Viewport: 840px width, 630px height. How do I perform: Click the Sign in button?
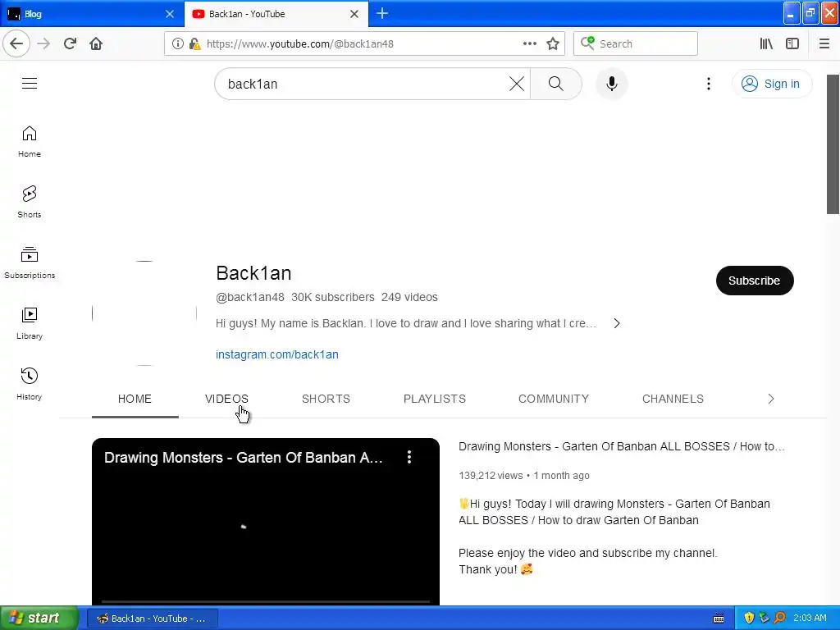click(771, 84)
